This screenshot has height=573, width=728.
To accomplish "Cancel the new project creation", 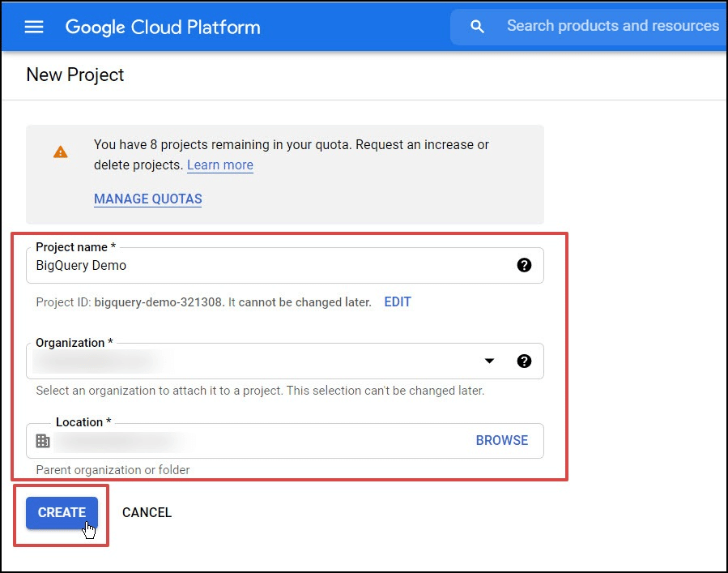I will click(x=147, y=512).
